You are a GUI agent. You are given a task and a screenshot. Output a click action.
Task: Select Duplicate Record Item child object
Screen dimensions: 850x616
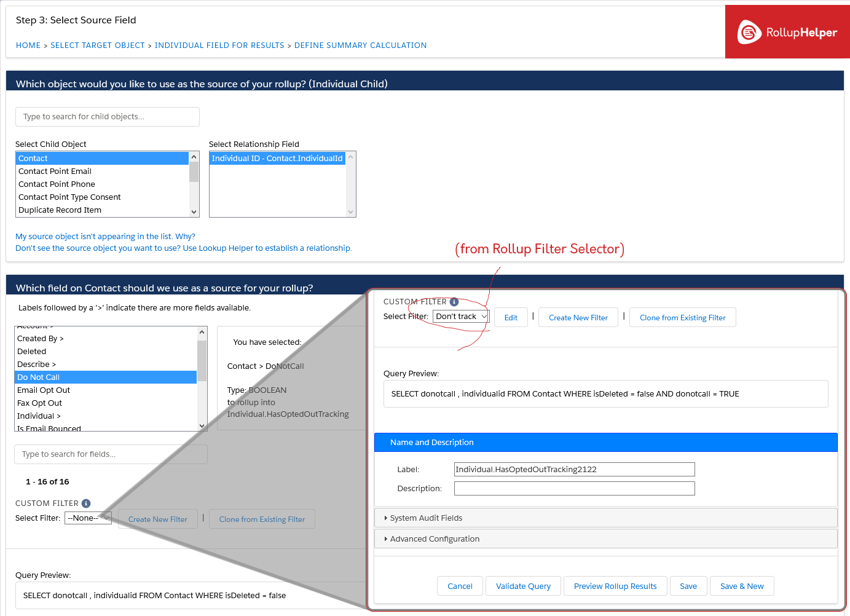(102, 210)
